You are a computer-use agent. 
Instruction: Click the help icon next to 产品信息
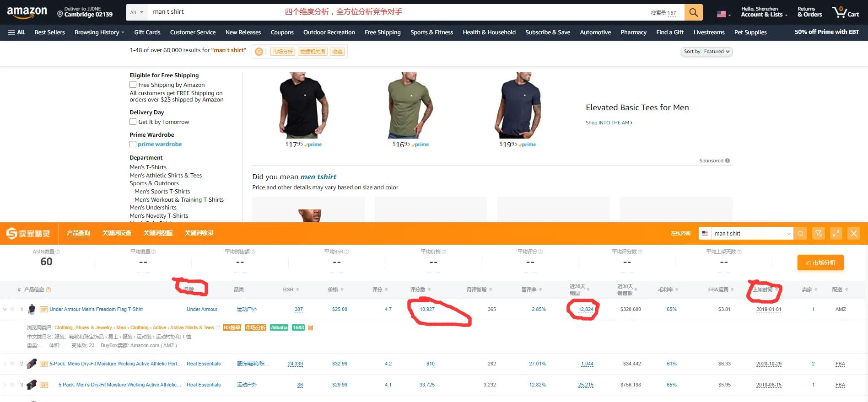pos(49,289)
